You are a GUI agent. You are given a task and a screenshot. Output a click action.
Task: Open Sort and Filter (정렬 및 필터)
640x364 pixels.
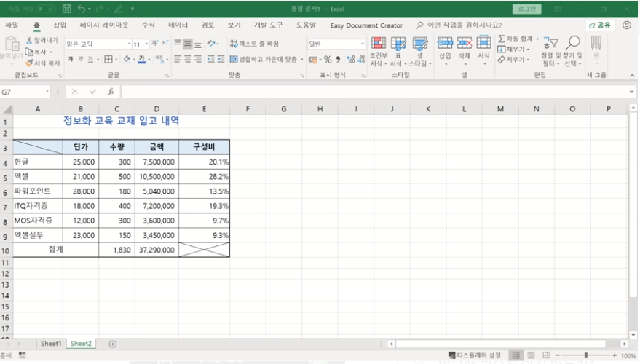pyautogui.click(x=551, y=52)
